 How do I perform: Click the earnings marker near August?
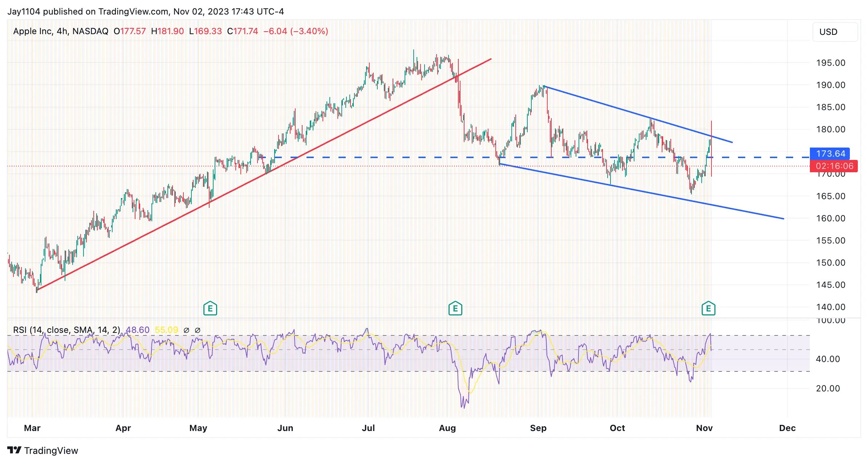(455, 308)
